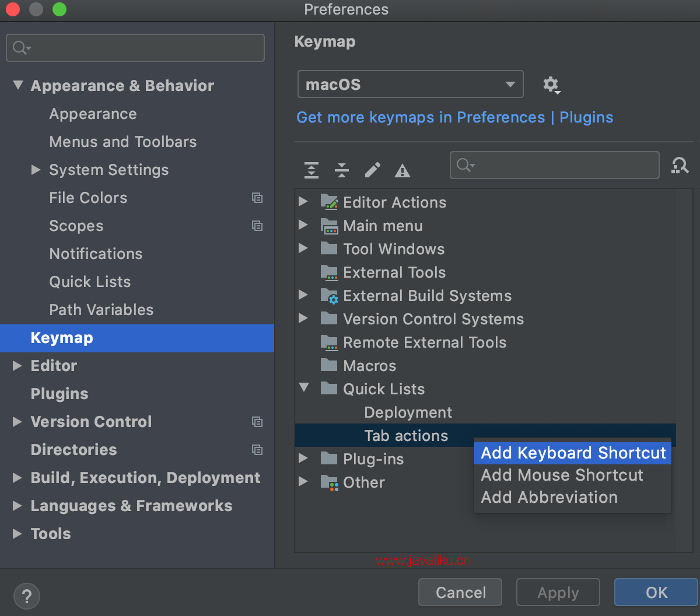Select Scopes settings page
The height and width of the screenshot is (616, 700).
point(76,226)
